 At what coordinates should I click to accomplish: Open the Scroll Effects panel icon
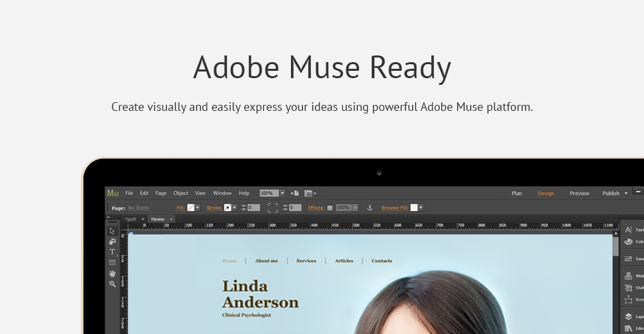[x=629, y=299]
